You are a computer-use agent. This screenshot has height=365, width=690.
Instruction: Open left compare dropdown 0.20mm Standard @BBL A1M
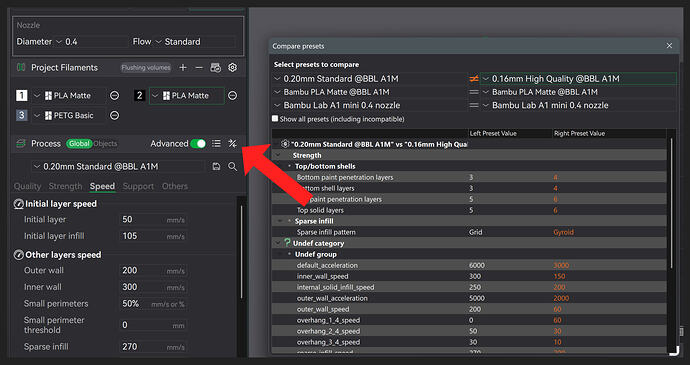pos(369,79)
